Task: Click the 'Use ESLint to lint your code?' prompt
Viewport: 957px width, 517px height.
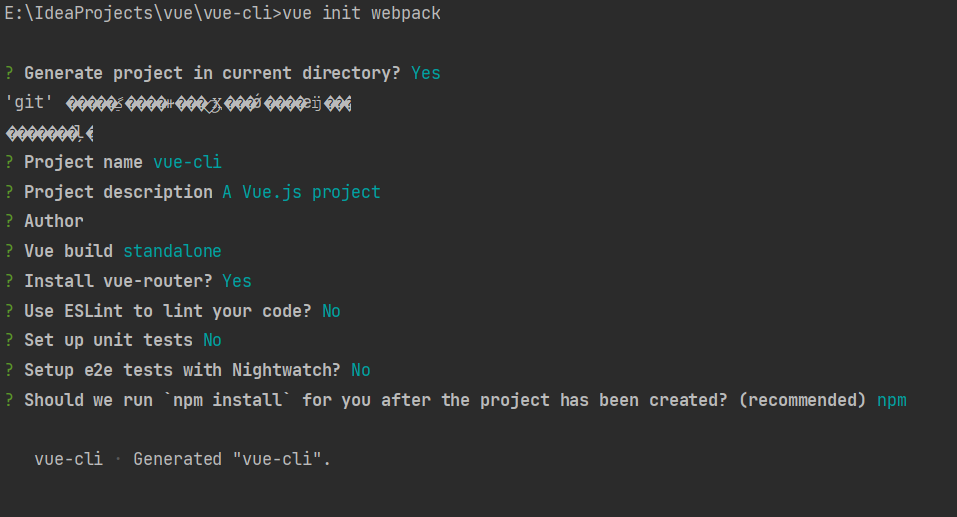Action: point(167,311)
